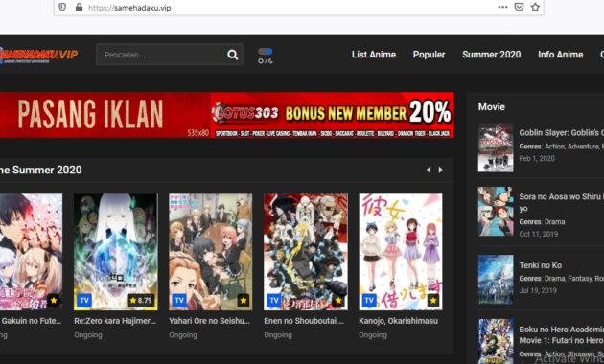Click the TV badge on Kanojo, Okarishimasu
Image resolution: width=604 pixels, height=364 pixels.
pyautogui.click(x=369, y=300)
